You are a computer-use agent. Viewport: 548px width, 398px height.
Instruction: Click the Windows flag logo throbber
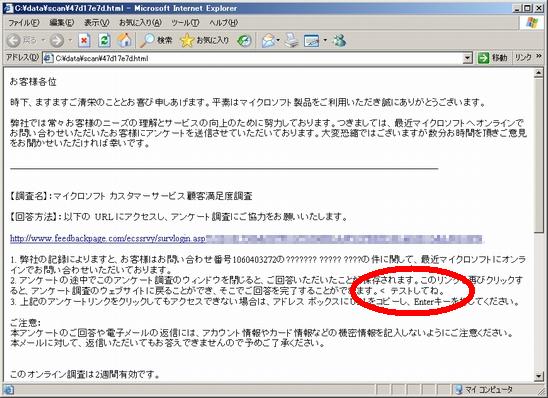(x=532, y=23)
